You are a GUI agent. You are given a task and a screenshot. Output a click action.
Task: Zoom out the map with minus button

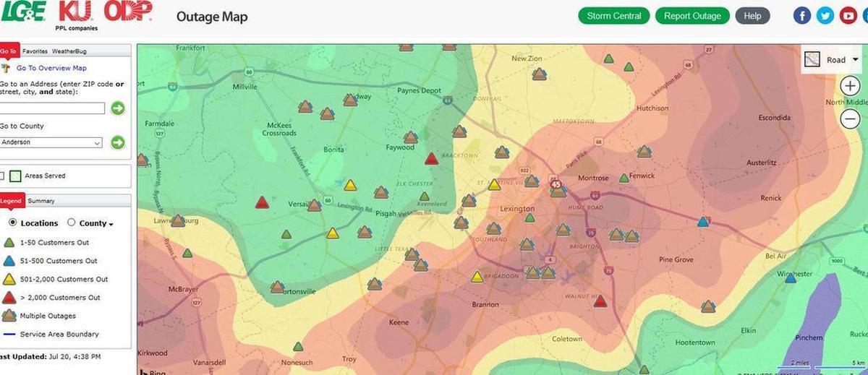[850, 119]
